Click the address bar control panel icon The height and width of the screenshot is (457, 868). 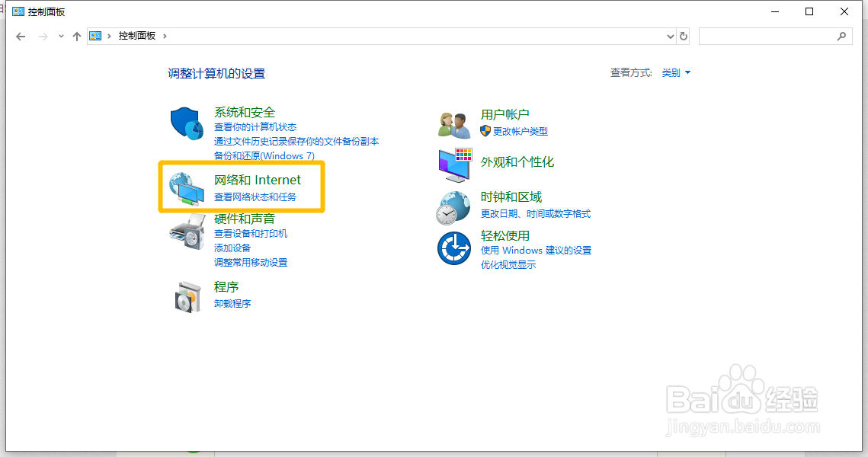coord(95,36)
